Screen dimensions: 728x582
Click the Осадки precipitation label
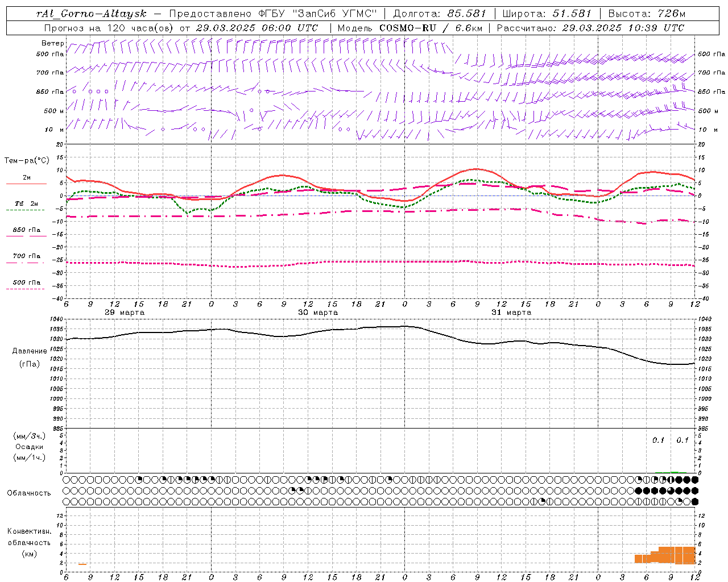[30, 447]
